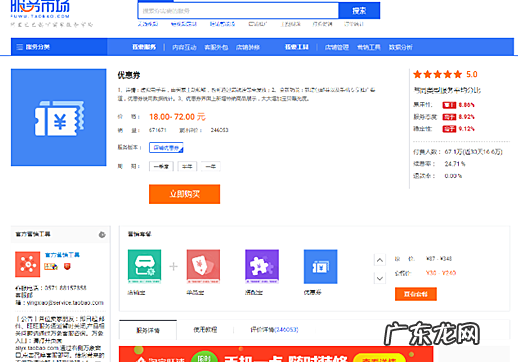Click the red badge beside 9.12%
This screenshot has width=518, height=363.
point(449,129)
